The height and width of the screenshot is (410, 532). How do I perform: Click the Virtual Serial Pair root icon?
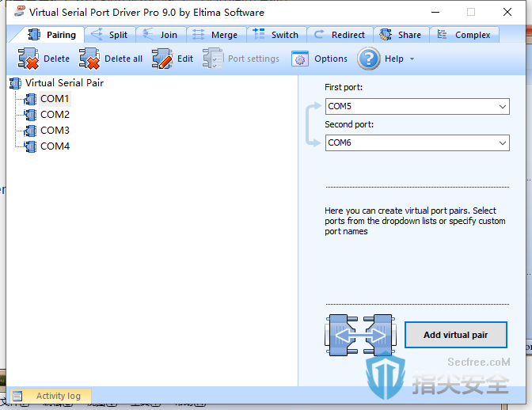point(15,83)
